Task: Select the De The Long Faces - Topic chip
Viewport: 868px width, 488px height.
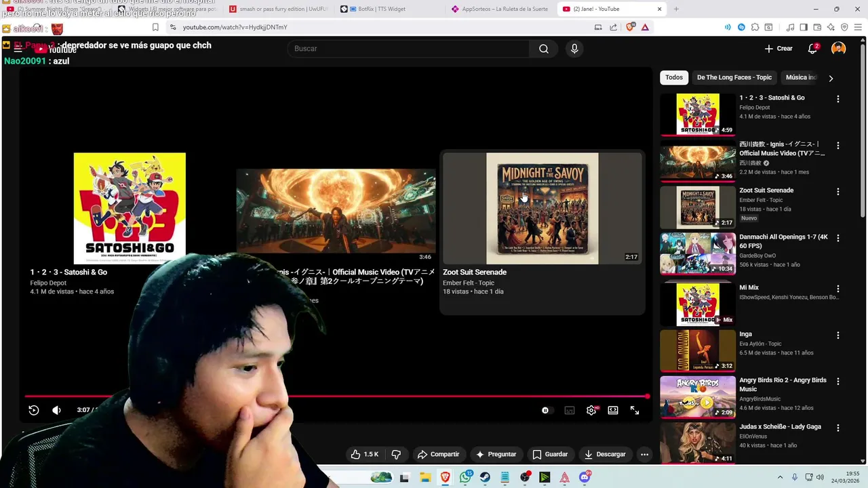Action: (734, 77)
